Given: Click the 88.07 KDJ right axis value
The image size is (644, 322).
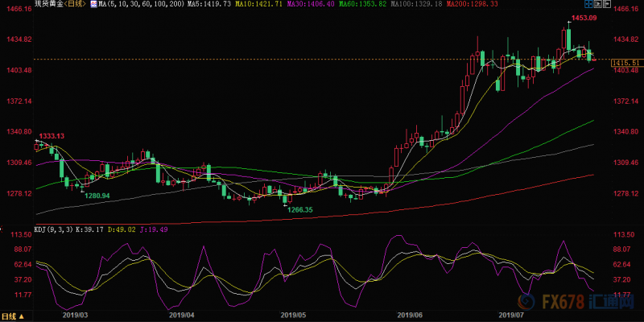Looking at the screenshot, I should tap(621, 250).
